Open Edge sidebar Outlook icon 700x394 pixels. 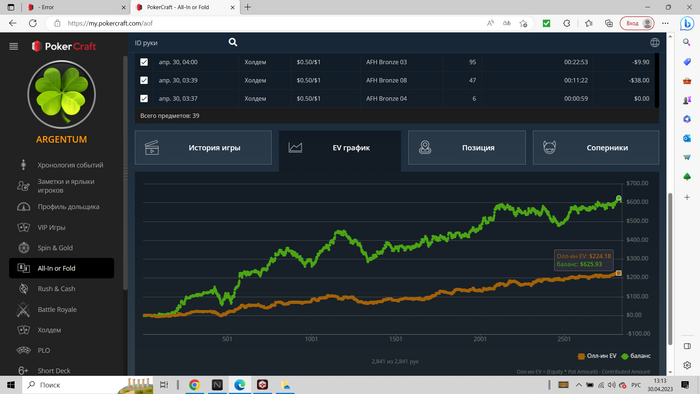pos(687,139)
